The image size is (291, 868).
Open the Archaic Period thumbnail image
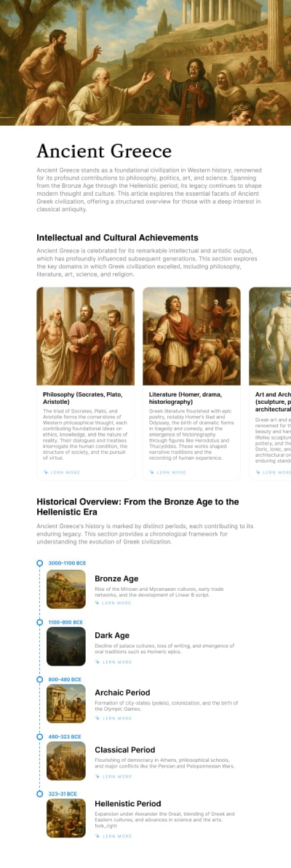click(x=65, y=703)
